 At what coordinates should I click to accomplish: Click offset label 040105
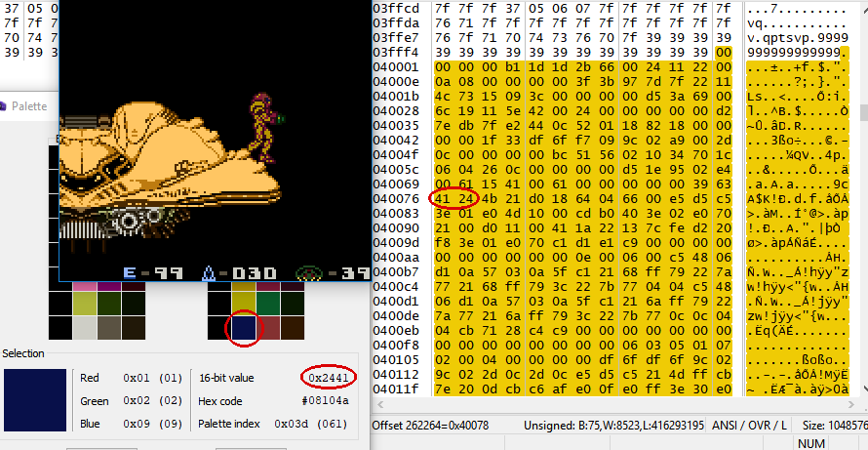coord(396,359)
